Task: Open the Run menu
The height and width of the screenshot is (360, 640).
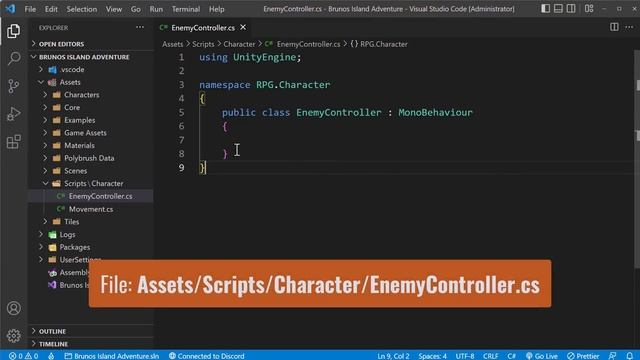Action: (156, 9)
